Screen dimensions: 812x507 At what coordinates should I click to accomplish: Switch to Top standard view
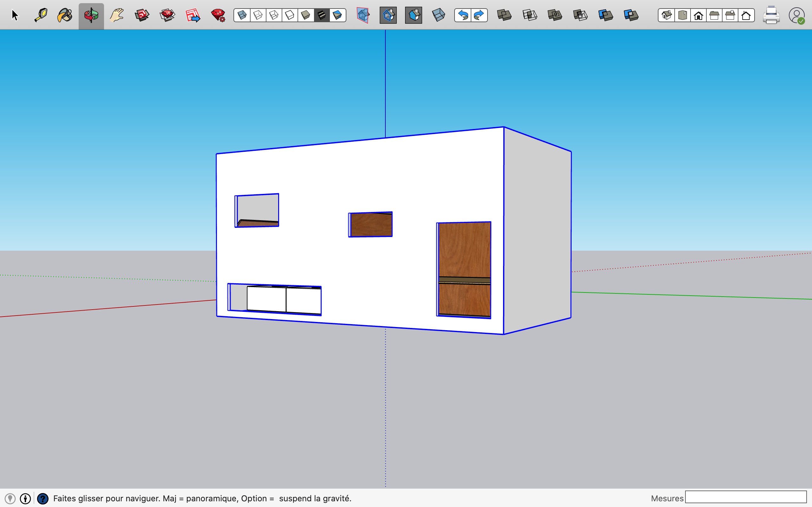(683, 15)
